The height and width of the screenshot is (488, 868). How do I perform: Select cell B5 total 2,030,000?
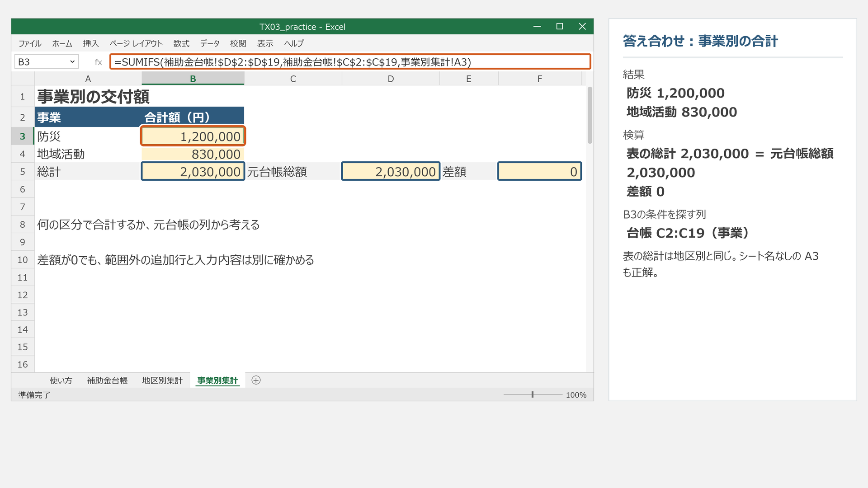(x=193, y=172)
